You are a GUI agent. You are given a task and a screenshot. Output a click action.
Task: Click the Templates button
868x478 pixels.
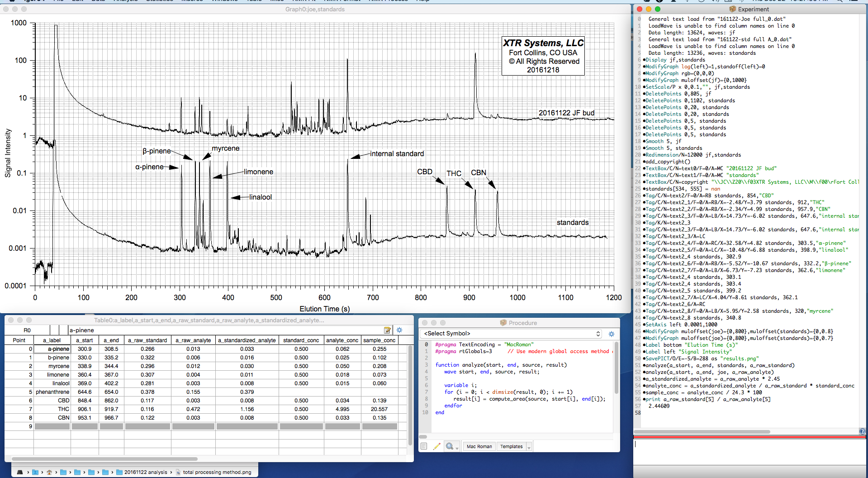click(511, 446)
